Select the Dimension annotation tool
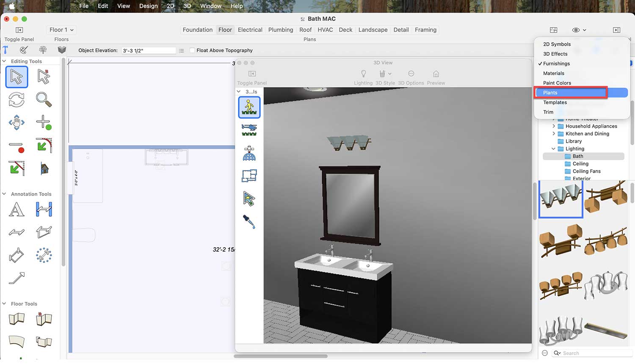 (44, 210)
